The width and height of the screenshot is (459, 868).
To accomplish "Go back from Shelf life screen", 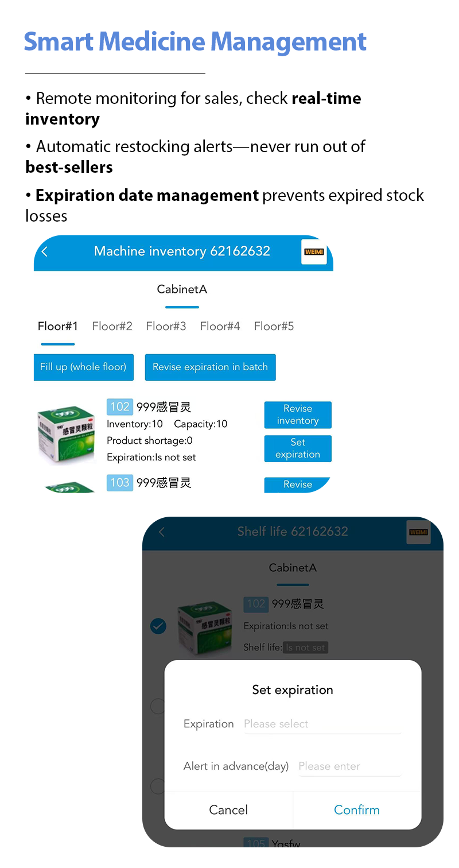I will [162, 532].
